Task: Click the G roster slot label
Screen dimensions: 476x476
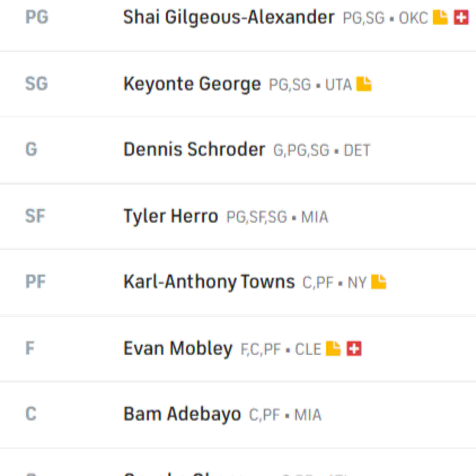Action: click(31, 150)
